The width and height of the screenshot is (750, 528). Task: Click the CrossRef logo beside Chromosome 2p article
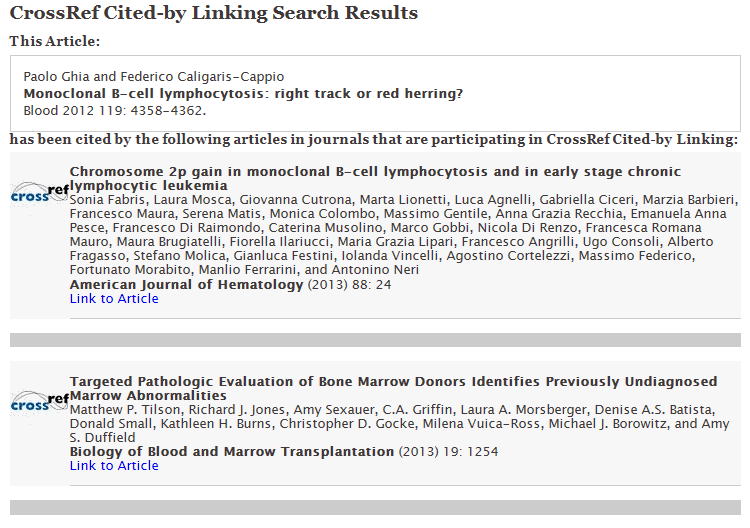pyautogui.click(x=40, y=193)
